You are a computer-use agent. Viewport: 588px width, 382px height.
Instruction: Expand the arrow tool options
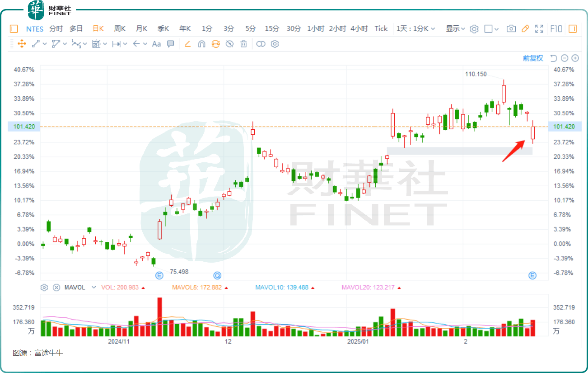point(145,44)
